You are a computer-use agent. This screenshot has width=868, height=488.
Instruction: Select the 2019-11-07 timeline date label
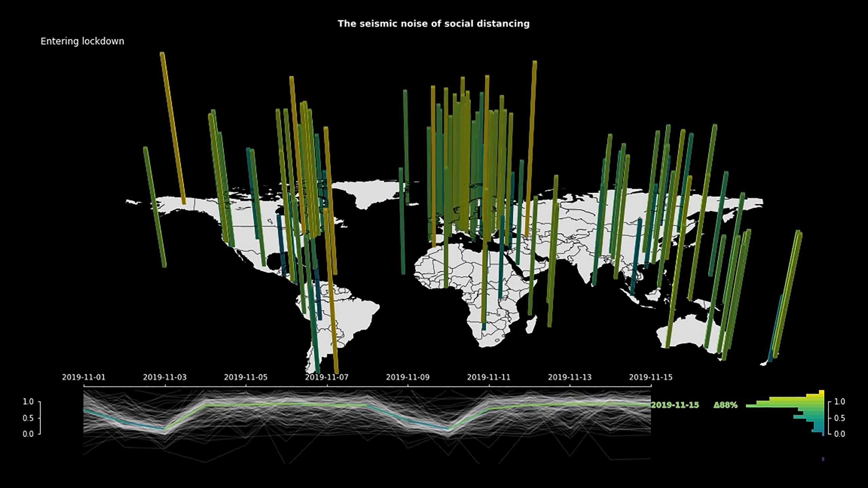coord(327,377)
